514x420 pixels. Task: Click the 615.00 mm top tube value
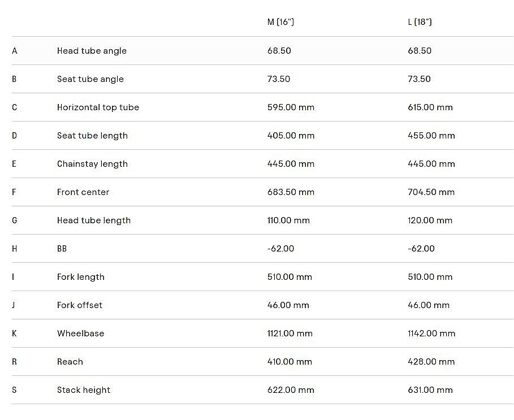pos(430,107)
